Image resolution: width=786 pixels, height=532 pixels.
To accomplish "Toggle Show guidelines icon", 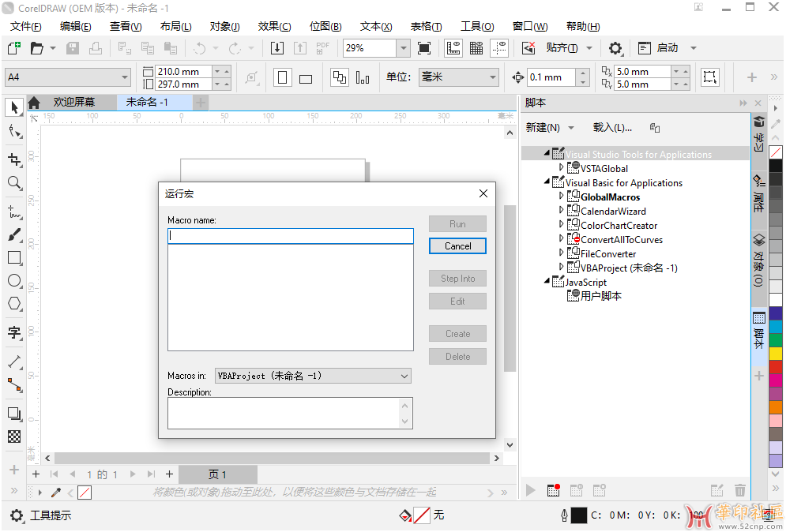I will [x=499, y=48].
